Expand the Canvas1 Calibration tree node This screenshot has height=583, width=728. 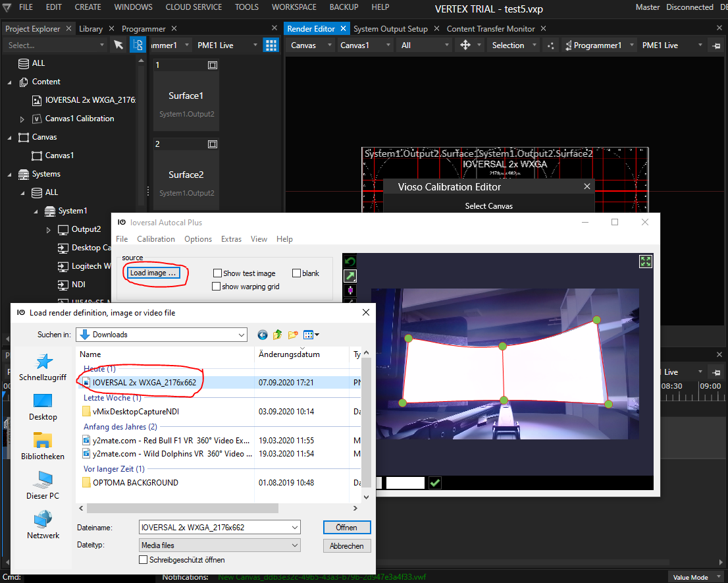[22, 119]
